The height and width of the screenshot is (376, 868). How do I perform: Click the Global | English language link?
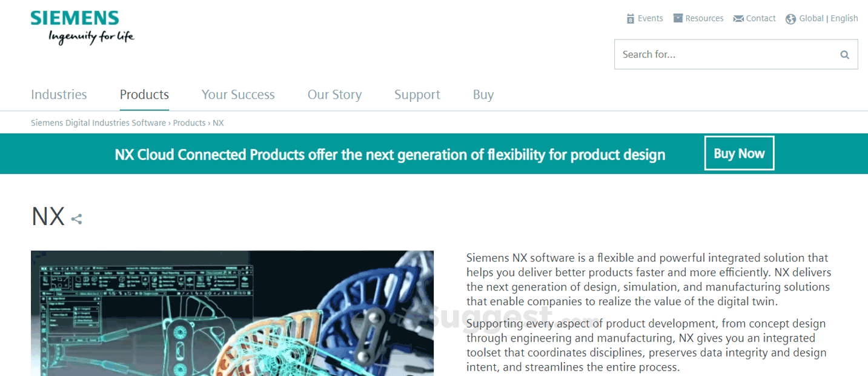[829, 18]
